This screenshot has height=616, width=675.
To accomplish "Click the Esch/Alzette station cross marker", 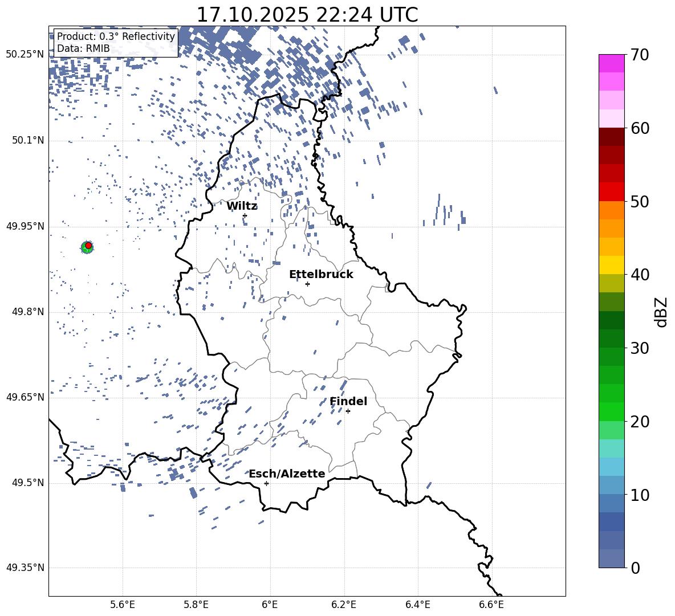I will [x=266, y=483].
